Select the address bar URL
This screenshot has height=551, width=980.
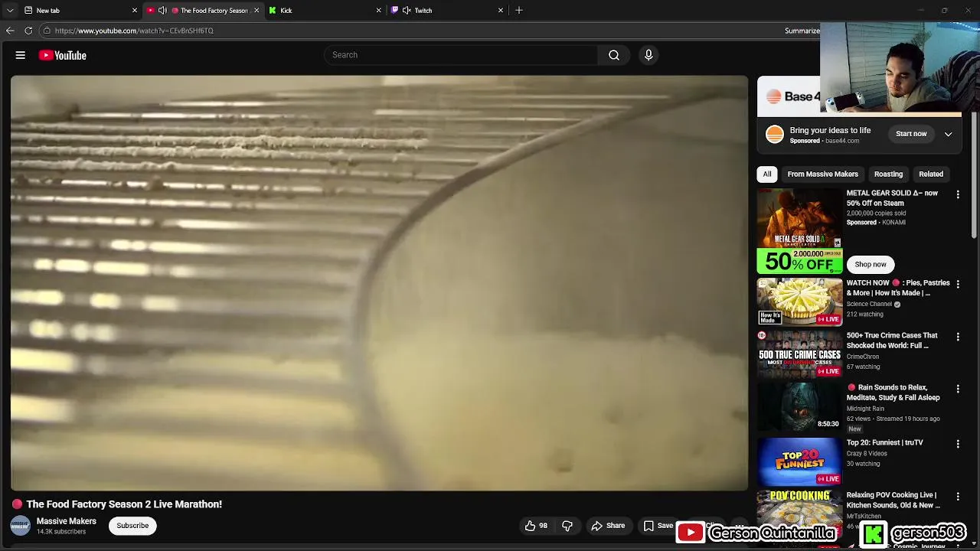(x=134, y=31)
